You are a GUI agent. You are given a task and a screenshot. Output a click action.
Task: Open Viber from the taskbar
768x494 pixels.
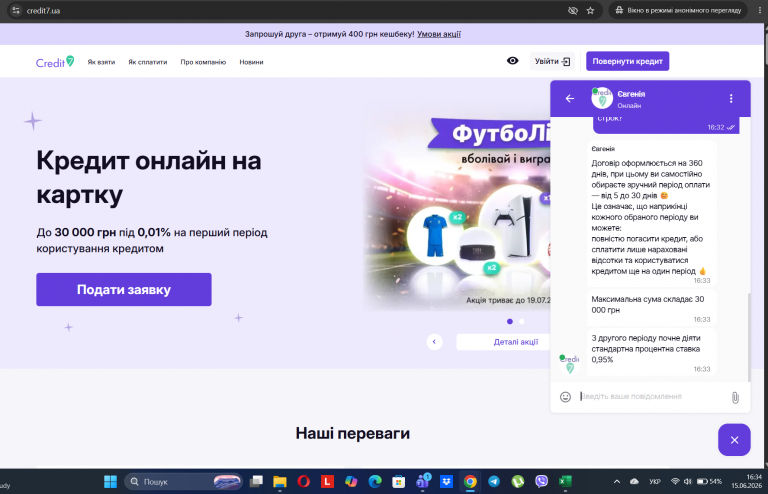click(541, 482)
